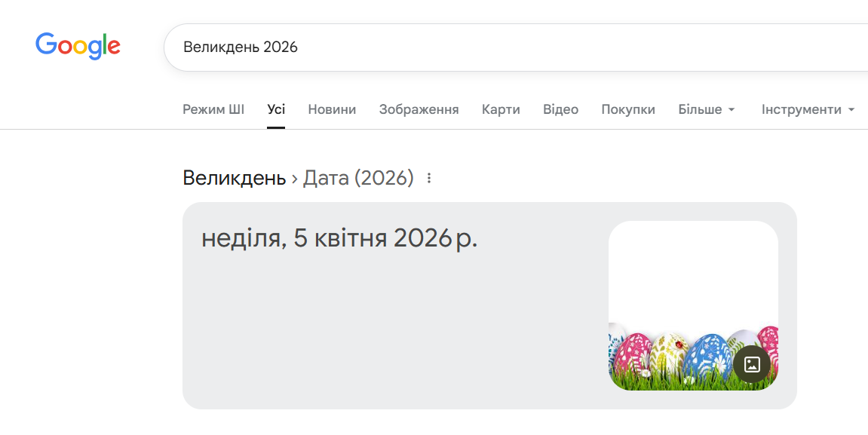868x435 pixels.
Task: Switch to the Відео tab
Action: click(x=560, y=109)
